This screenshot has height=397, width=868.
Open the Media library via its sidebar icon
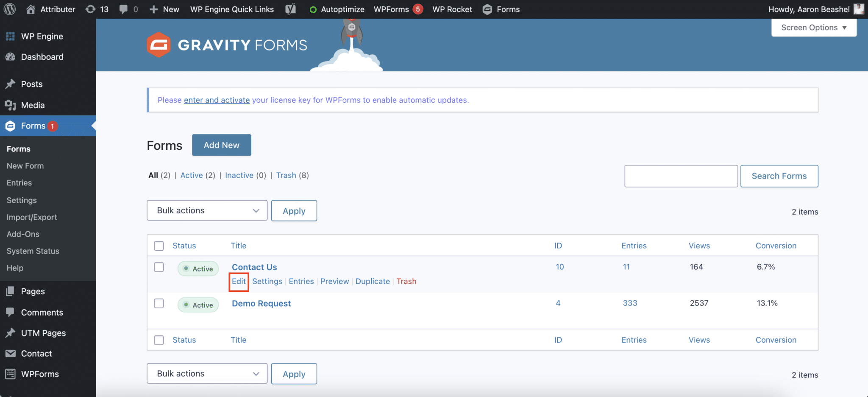click(10, 105)
